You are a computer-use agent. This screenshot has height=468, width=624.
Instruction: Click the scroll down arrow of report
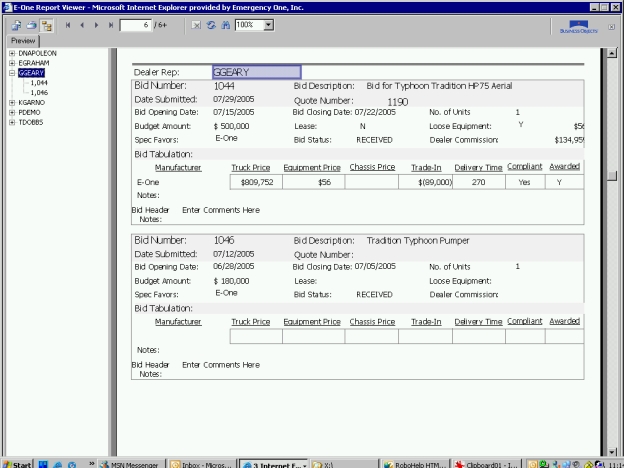click(x=612, y=452)
